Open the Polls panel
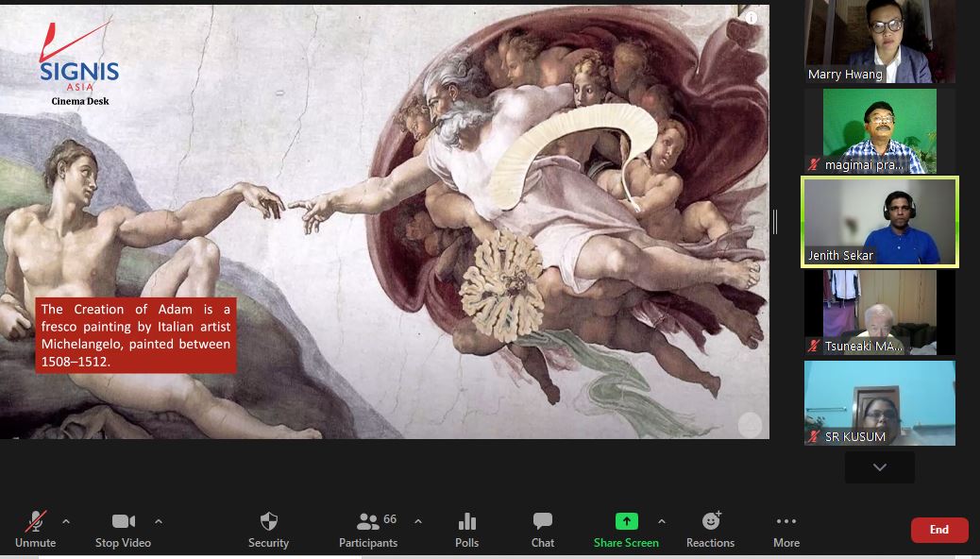This screenshot has width=980, height=559. [466, 529]
